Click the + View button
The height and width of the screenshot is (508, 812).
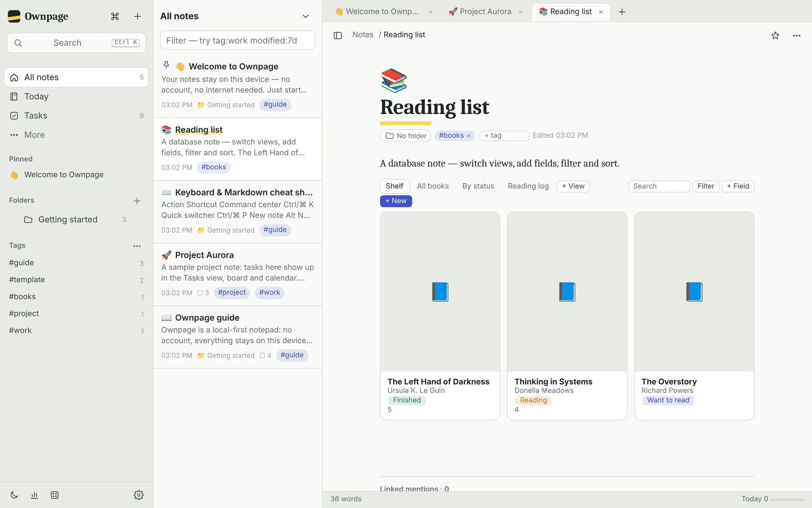click(x=573, y=186)
